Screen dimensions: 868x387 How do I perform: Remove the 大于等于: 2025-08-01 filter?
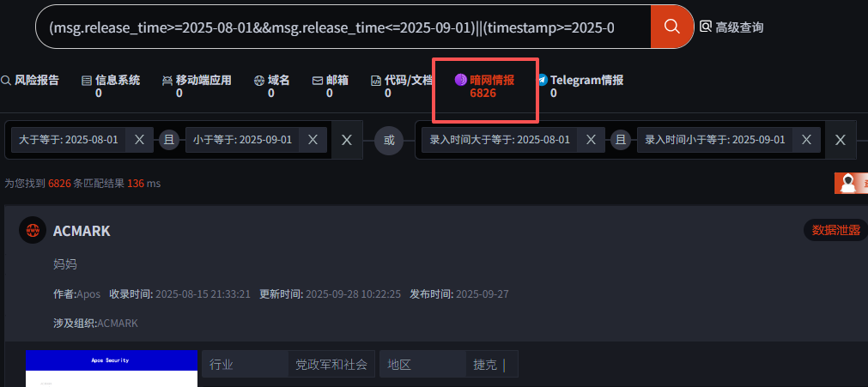coord(139,140)
